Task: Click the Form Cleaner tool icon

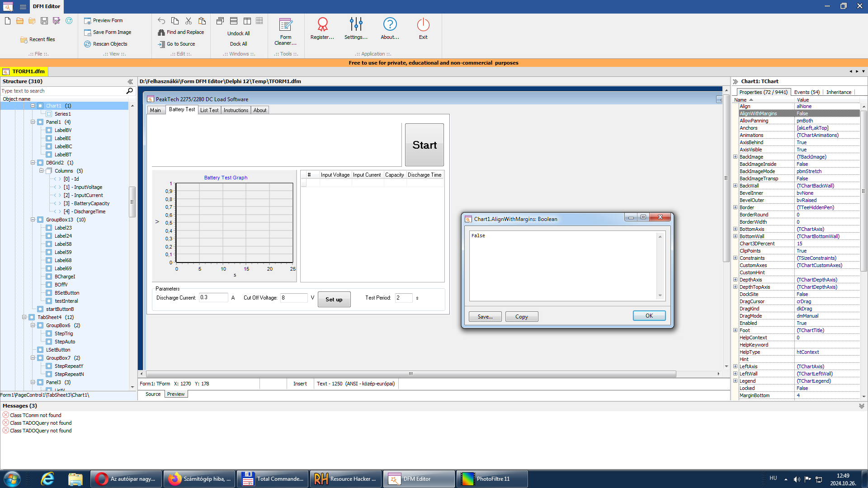Action: [285, 25]
